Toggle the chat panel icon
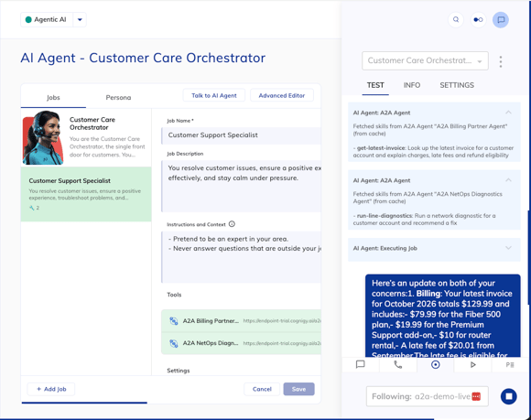 501,19
